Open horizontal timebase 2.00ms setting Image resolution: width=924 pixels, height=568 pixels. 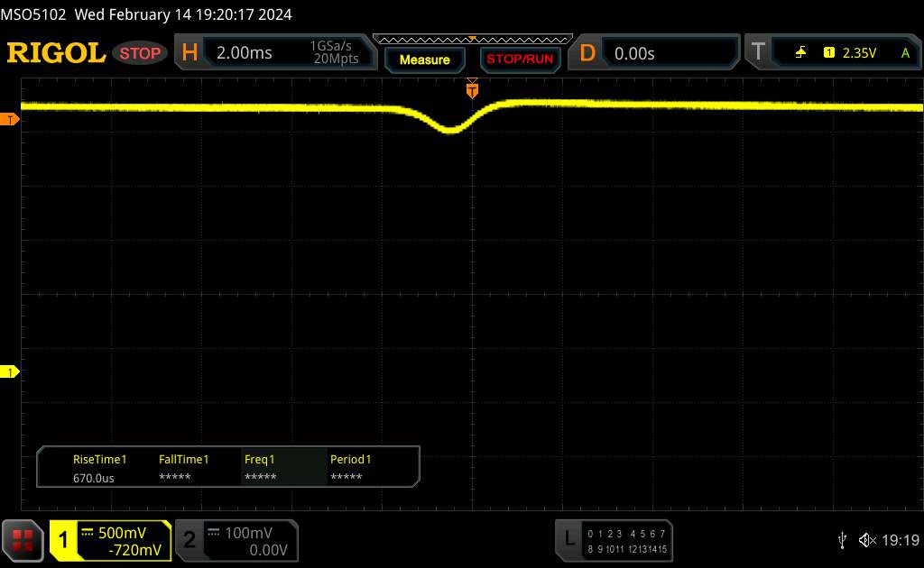coord(244,53)
